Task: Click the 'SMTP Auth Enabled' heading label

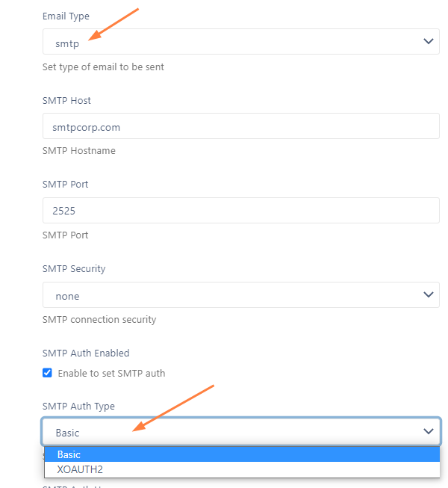Action: 86,353
